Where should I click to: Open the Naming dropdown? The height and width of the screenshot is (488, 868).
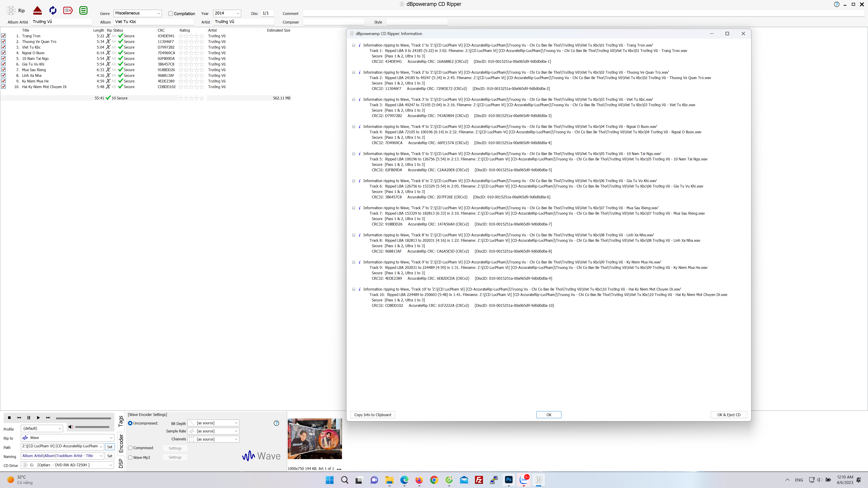click(101, 456)
